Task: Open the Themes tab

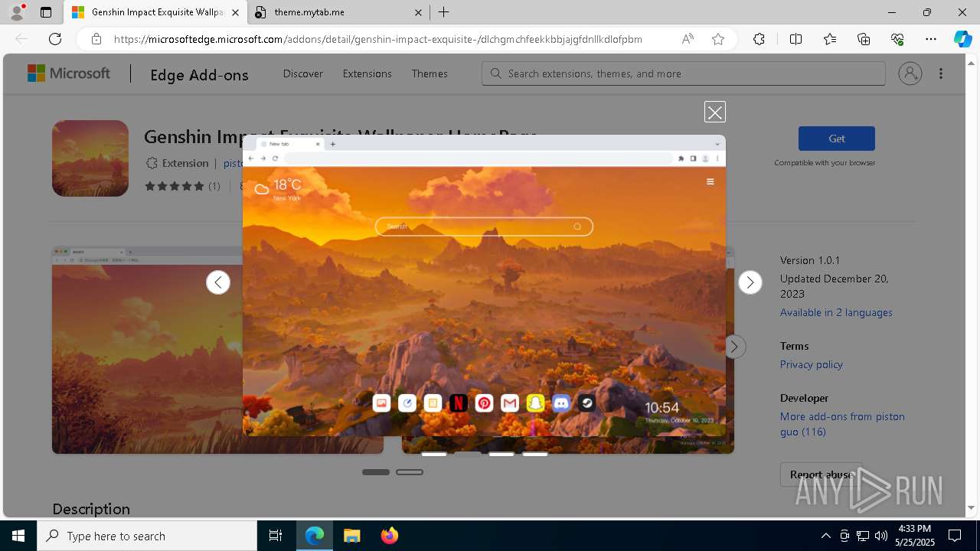Action: click(x=430, y=73)
